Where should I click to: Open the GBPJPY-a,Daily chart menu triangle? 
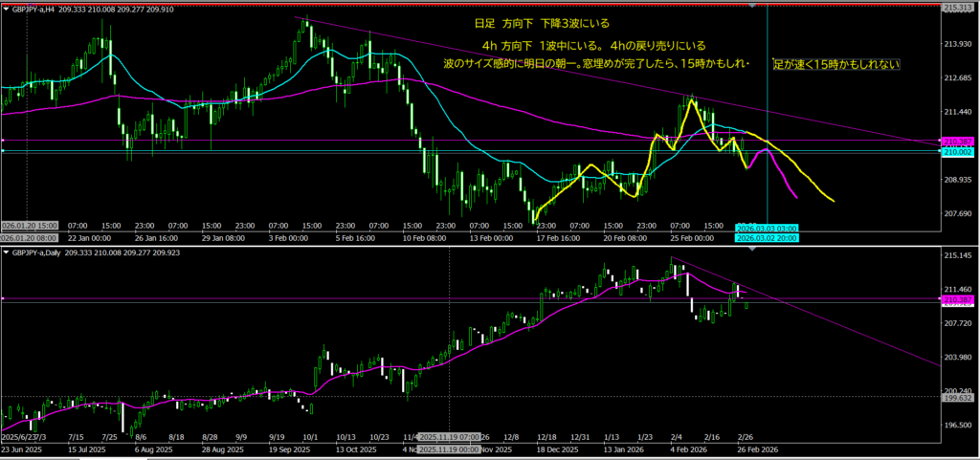(x=6, y=252)
